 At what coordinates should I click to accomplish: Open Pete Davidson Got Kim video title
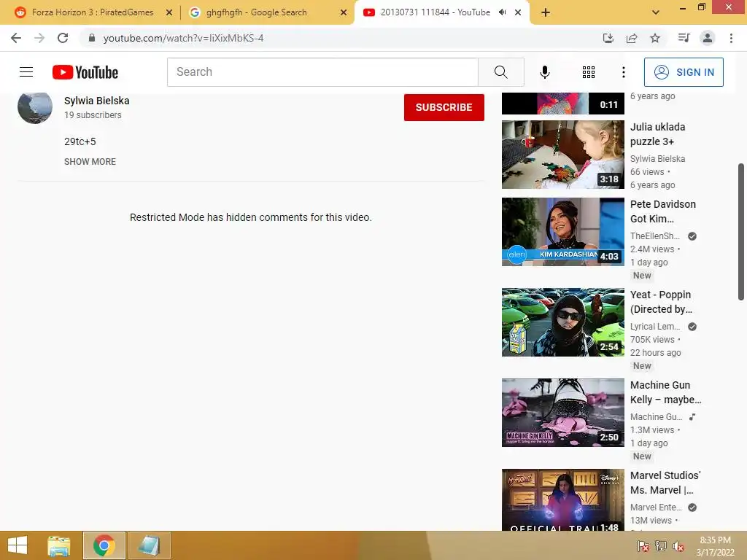[662, 211]
